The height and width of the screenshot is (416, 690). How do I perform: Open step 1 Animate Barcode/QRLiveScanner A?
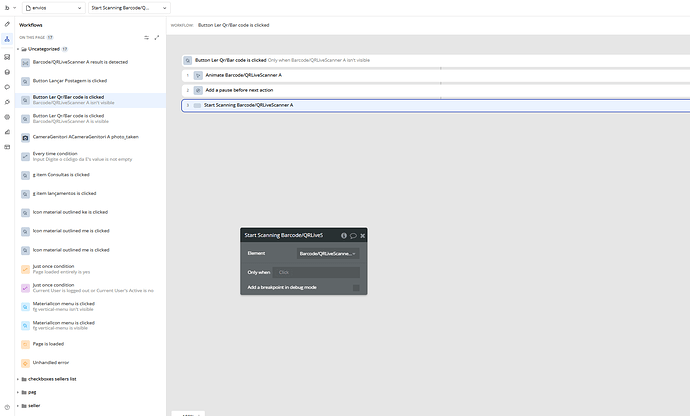coord(436,75)
